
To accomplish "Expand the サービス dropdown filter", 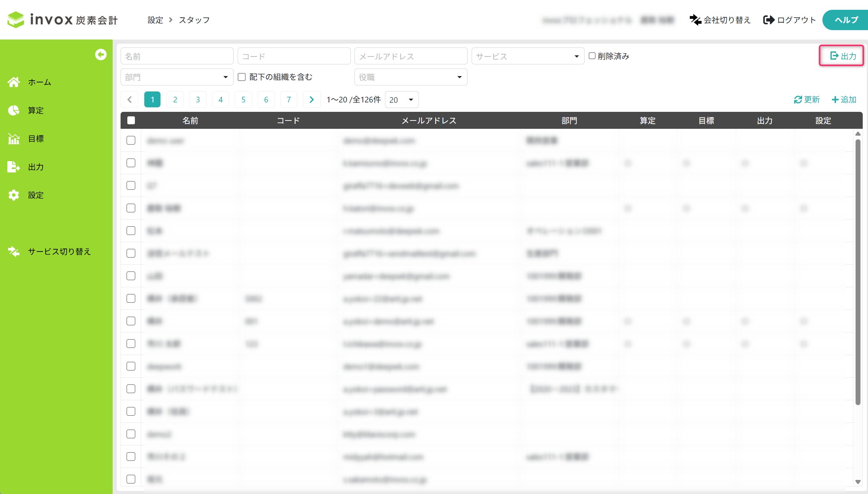I will click(x=527, y=56).
